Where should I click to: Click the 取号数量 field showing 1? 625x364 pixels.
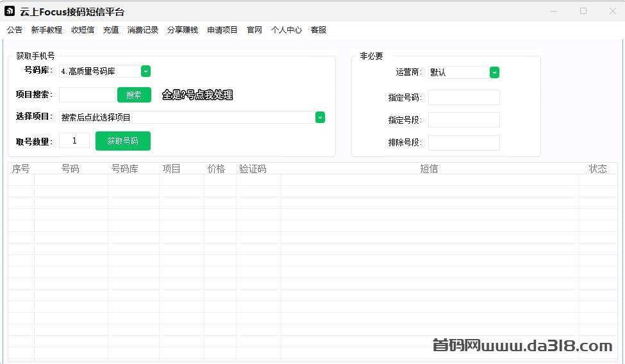pyautogui.click(x=74, y=140)
